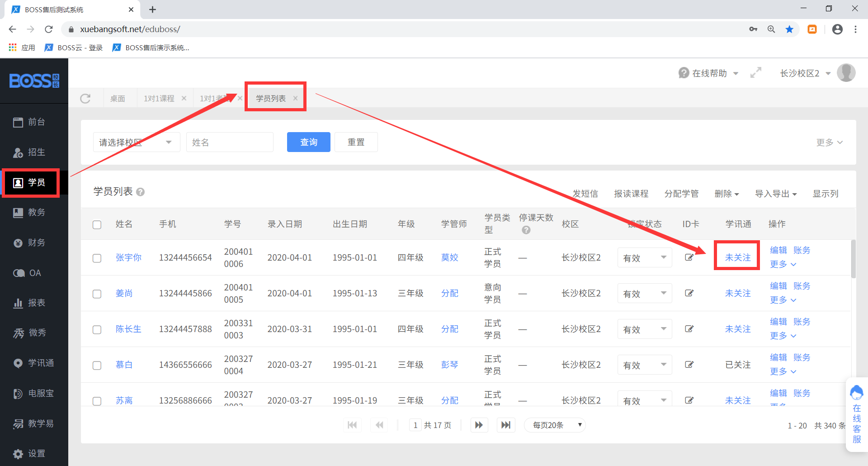868x466 pixels.
Task: Click the user avatar in header
Action: click(846, 73)
